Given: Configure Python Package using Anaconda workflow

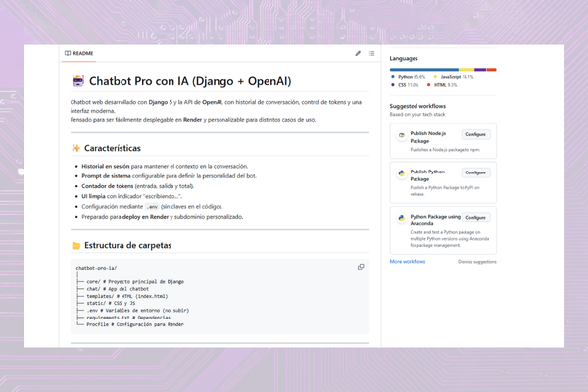Looking at the screenshot, I should pos(475,218).
